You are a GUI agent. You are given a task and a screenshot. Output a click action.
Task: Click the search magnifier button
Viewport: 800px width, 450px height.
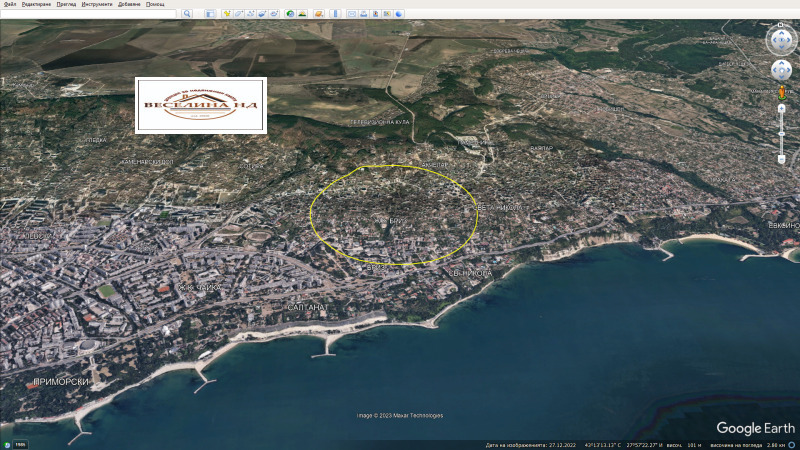pos(186,14)
